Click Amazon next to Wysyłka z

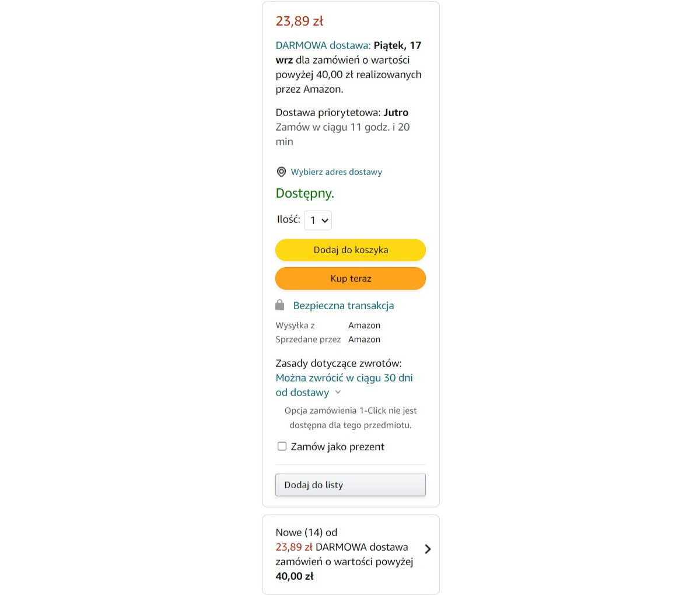click(x=365, y=325)
